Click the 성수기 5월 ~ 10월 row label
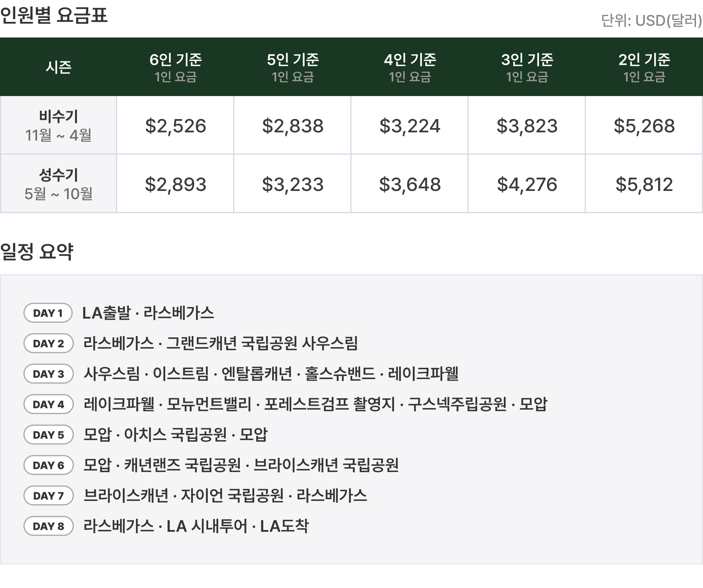 point(59,184)
